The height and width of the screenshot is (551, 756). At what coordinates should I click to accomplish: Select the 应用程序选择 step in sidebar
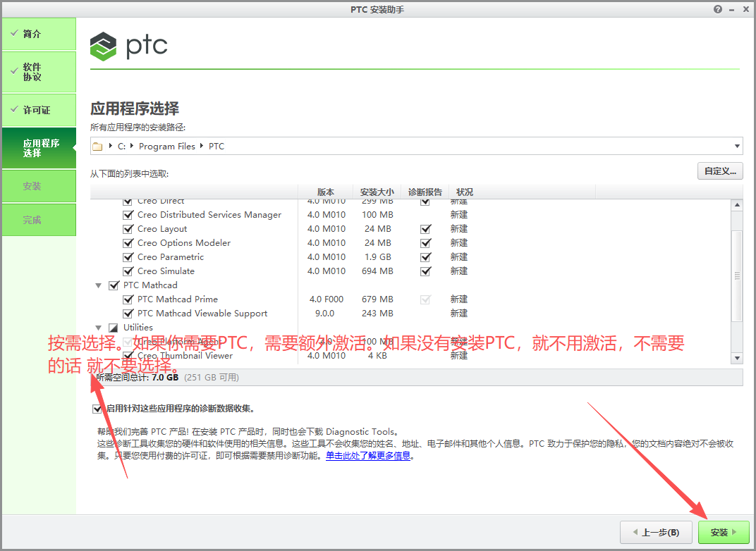point(39,148)
